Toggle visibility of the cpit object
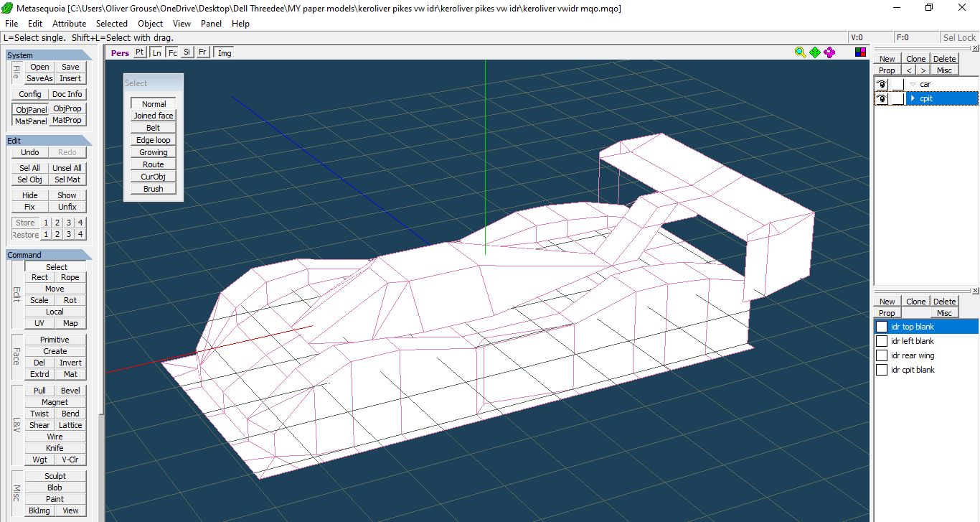 point(882,98)
